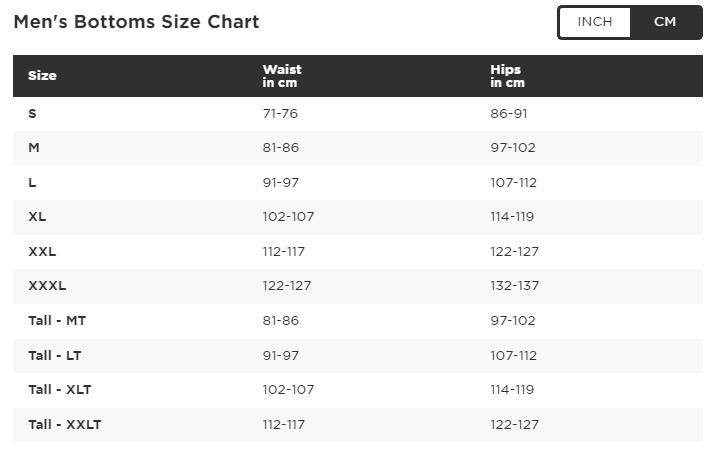Select the Tall - MT row label
Screen dimensions: 715x460
(x=57, y=321)
